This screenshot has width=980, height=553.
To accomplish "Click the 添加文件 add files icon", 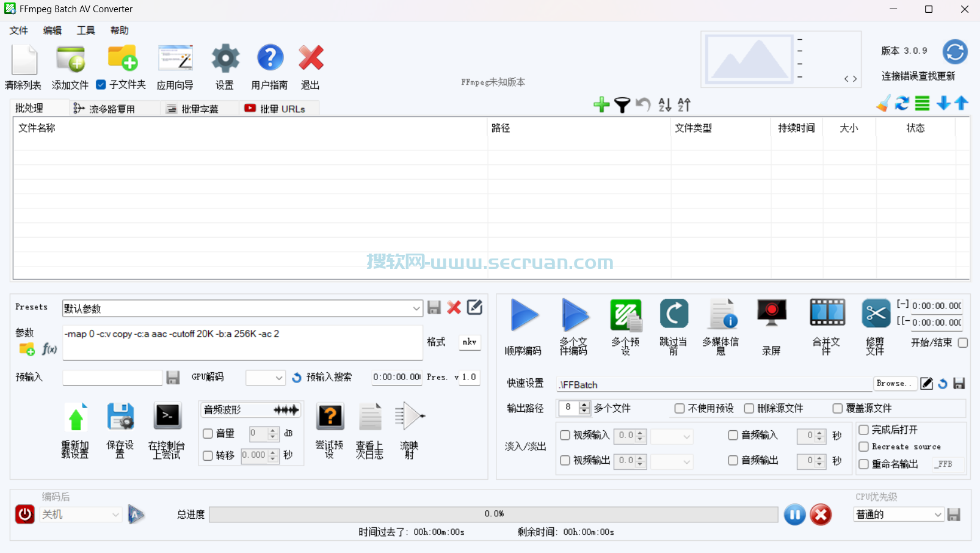I will pyautogui.click(x=70, y=59).
